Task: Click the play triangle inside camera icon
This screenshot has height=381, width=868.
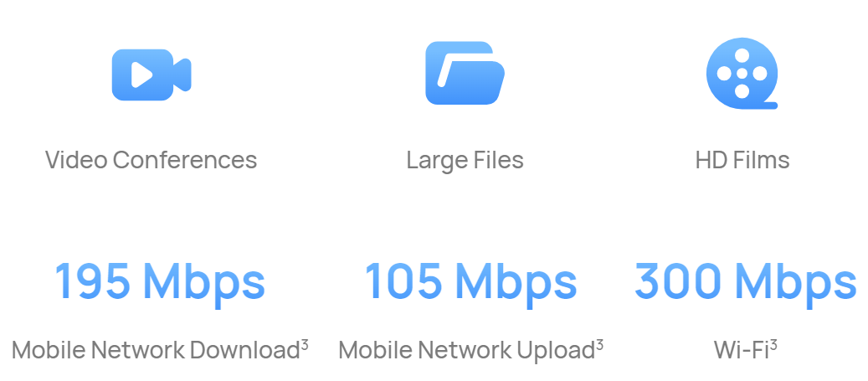Action: [141, 75]
